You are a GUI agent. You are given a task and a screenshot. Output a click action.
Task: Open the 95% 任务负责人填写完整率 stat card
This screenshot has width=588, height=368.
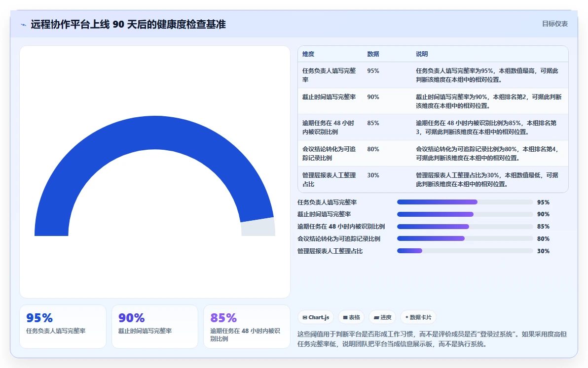coord(63,327)
